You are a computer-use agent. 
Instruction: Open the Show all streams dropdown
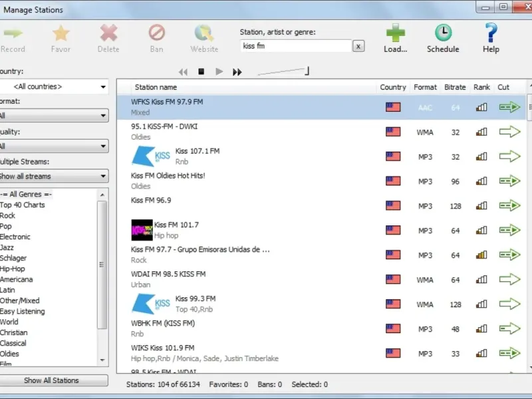(55, 176)
